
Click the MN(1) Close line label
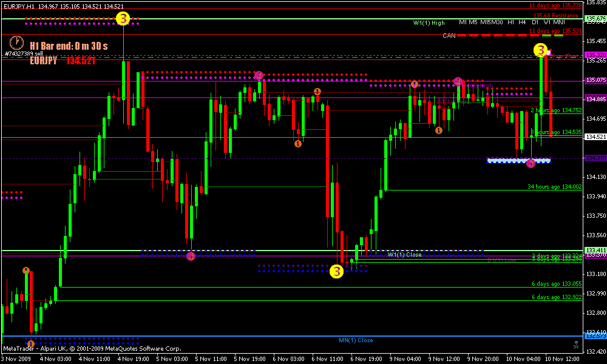point(356,340)
